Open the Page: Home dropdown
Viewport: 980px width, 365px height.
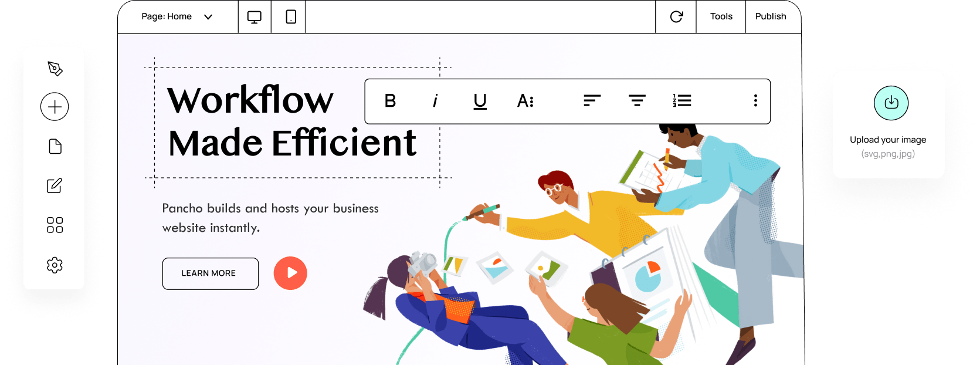tap(177, 17)
